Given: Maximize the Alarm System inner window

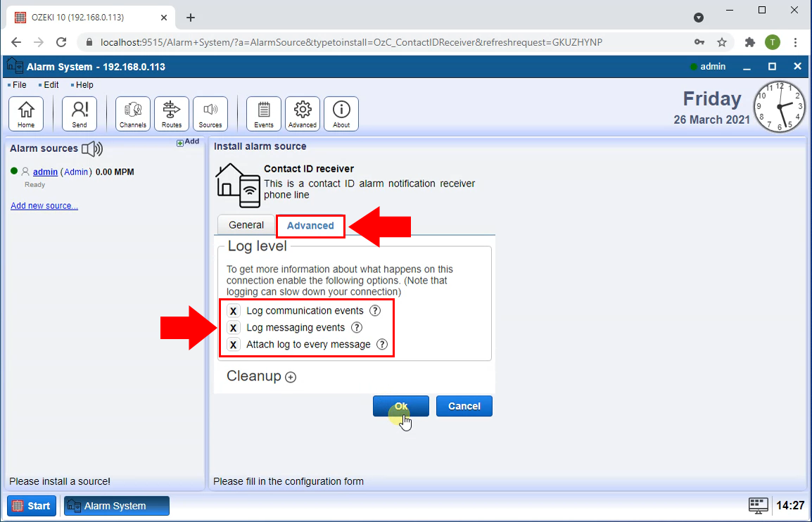Looking at the screenshot, I should [x=772, y=67].
